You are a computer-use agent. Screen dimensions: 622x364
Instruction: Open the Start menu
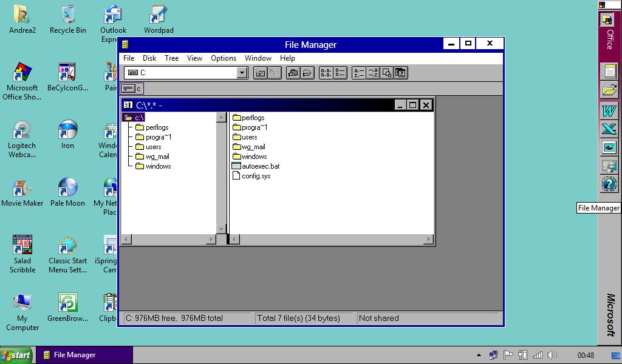pos(15,355)
